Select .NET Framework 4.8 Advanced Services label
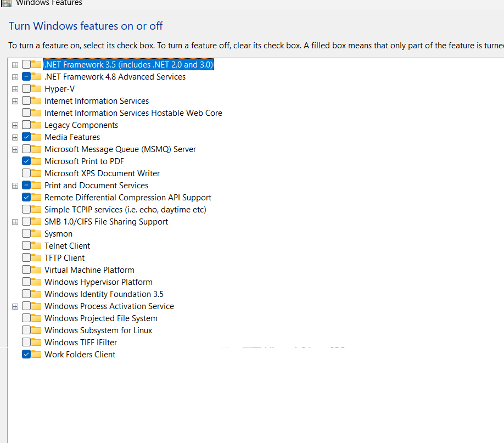The height and width of the screenshot is (443, 504). (x=115, y=77)
